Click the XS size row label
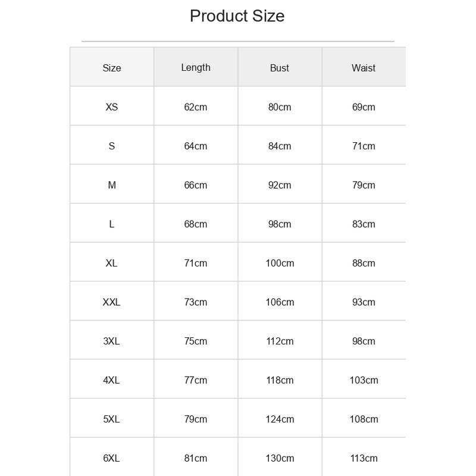 (112, 107)
